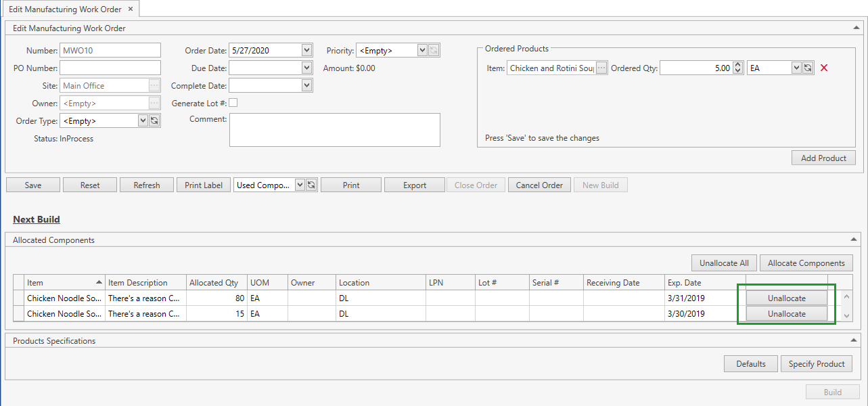Open Owner lookup ellipsis button

tap(154, 103)
